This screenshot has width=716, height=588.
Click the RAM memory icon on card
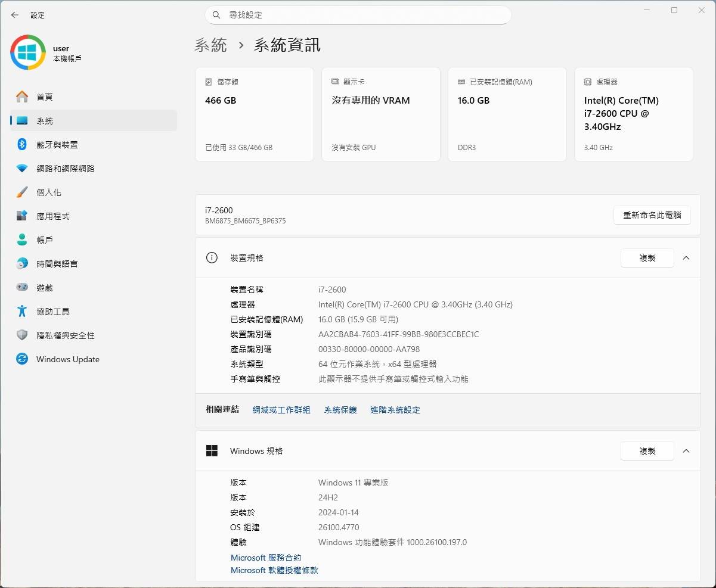click(461, 82)
